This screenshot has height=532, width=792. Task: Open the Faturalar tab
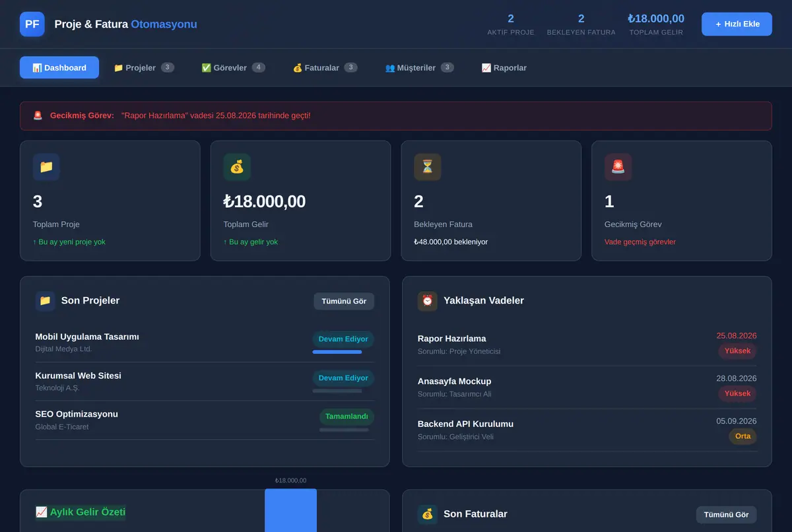[x=325, y=67]
